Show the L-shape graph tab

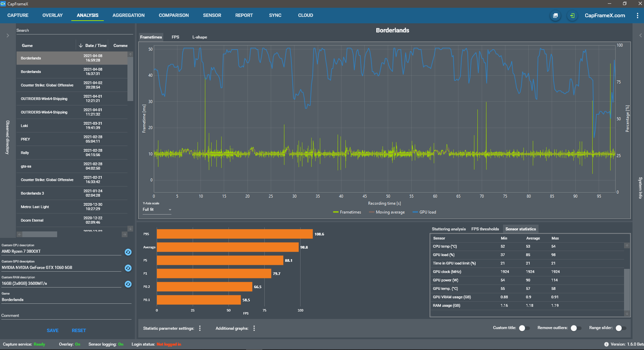200,37
